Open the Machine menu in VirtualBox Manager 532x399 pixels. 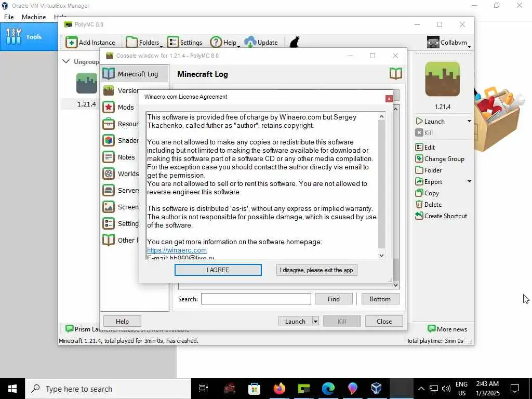click(x=34, y=17)
